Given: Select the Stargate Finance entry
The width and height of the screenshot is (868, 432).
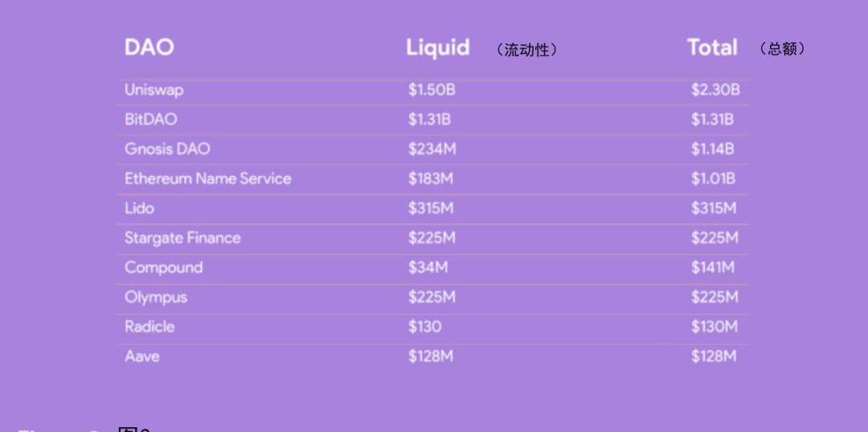Looking at the screenshot, I should coord(182,238).
